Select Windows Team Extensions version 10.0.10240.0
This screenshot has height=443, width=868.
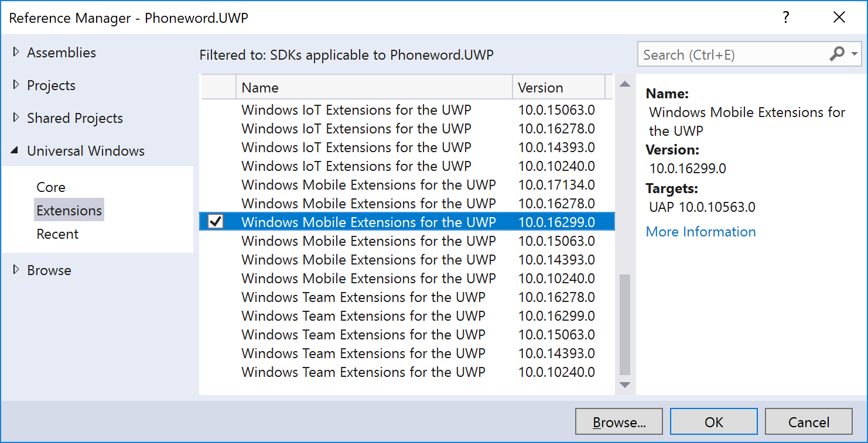pos(406,372)
